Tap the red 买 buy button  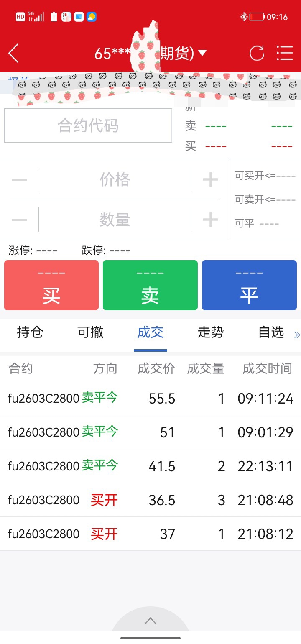click(51, 285)
